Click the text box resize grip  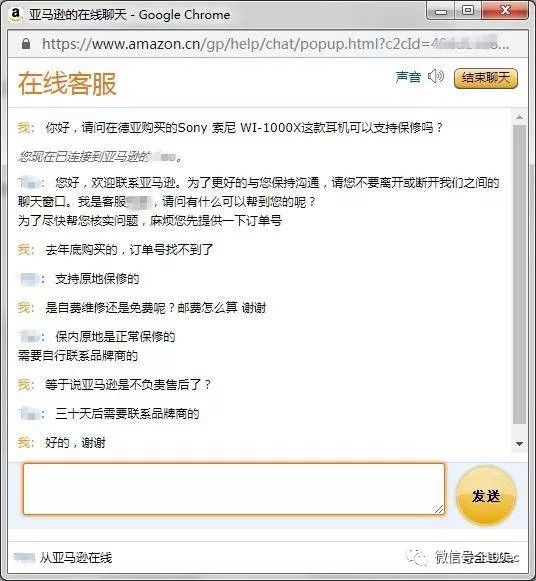[439, 509]
